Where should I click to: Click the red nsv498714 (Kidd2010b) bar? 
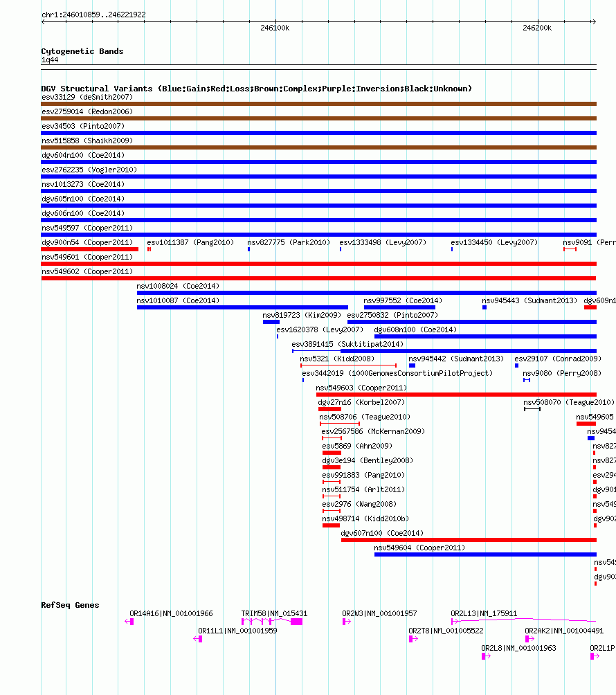coord(331,525)
